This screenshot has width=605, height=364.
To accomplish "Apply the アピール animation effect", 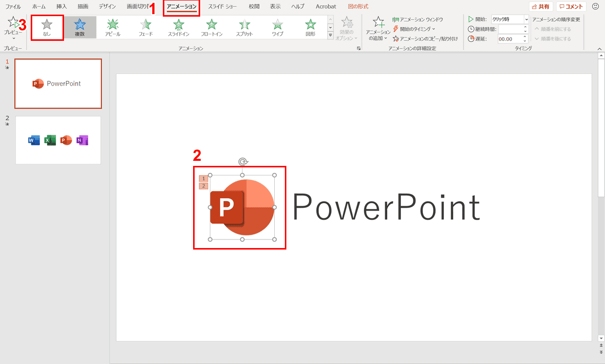I will click(112, 28).
